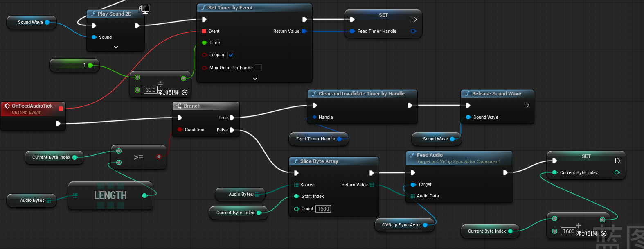Select the SET Feed Timer Handle node
644x249 pixels.
click(383, 24)
